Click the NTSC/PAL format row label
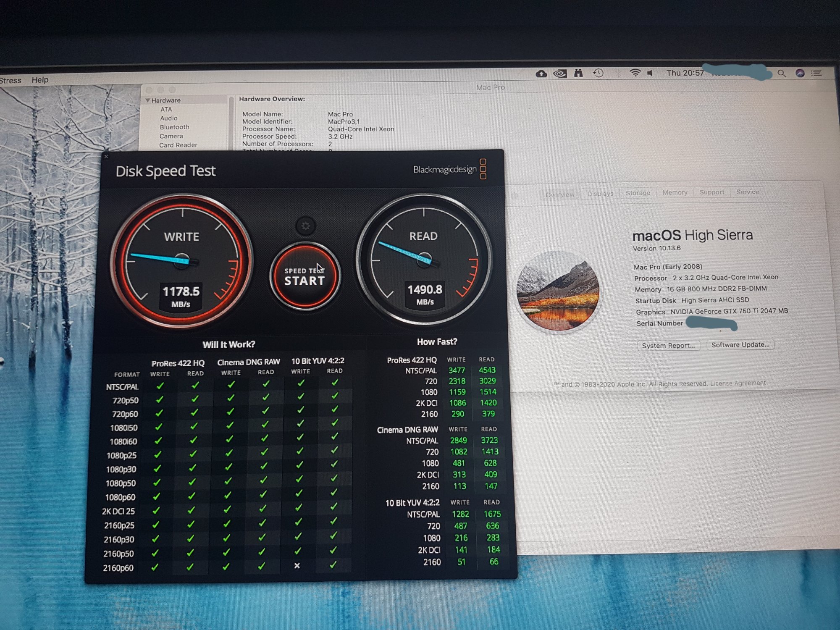This screenshot has height=630, width=840. point(122,387)
